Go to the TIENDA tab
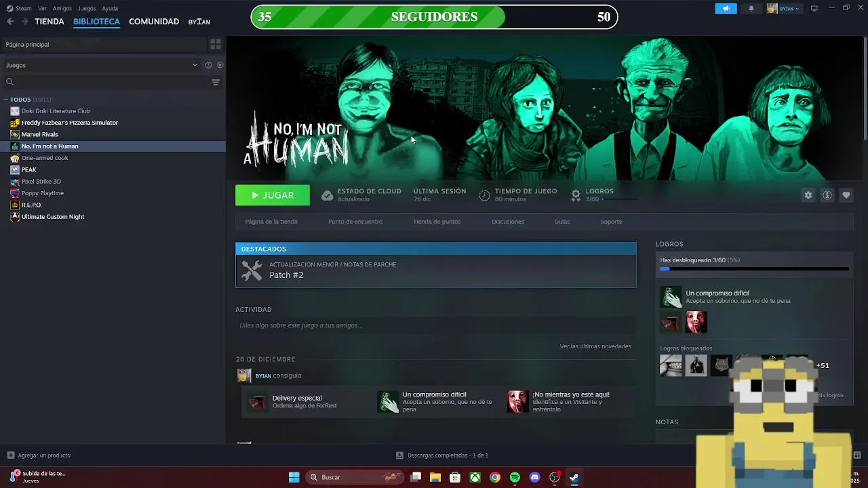868x488 pixels. point(50,22)
